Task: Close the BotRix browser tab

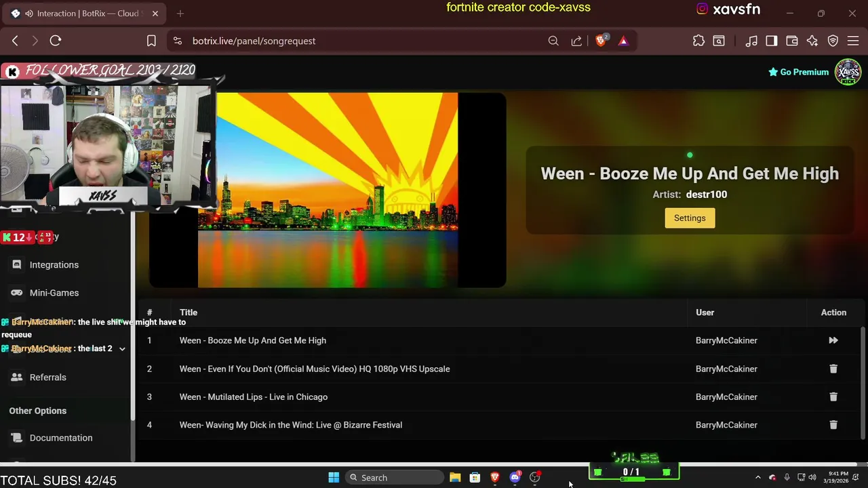Action: click(155, 14)
